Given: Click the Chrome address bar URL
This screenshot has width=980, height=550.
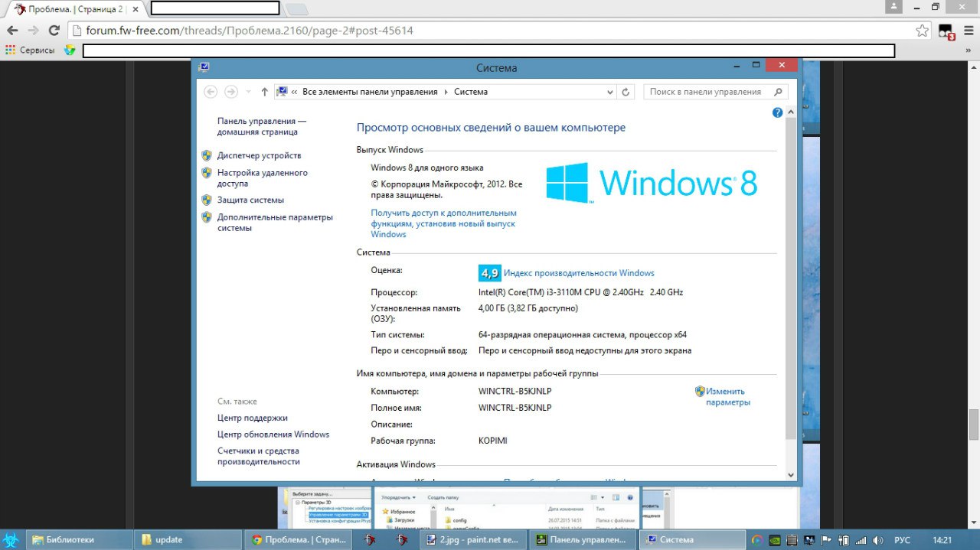Looking at the screenshot, I should 250,31.
